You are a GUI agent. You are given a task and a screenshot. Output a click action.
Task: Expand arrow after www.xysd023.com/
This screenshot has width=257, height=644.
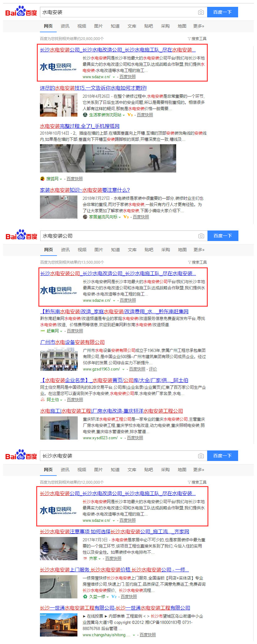tap(121, 438)
